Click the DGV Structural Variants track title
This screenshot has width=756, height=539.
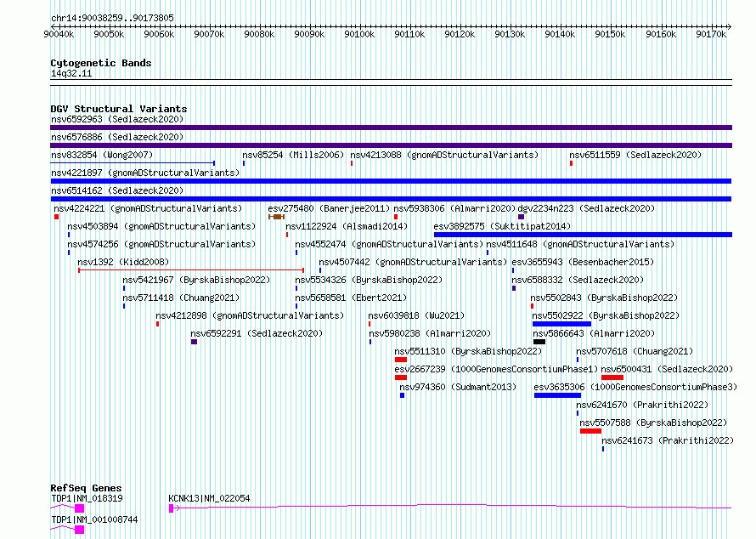[119, 109]
